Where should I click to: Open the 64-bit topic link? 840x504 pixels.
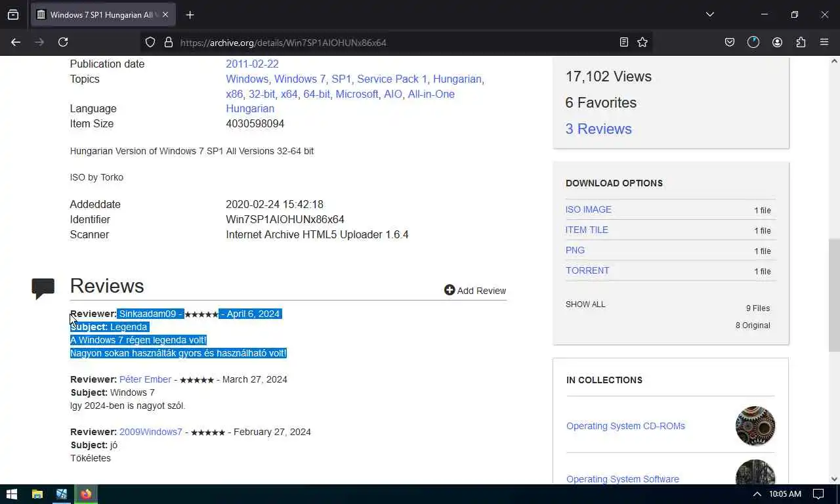pyautogui.click(x=316, y=94)
